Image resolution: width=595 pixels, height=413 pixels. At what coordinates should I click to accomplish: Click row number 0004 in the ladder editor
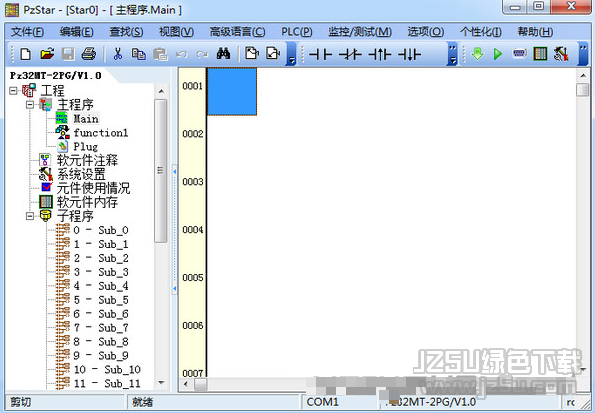[193, 230]
